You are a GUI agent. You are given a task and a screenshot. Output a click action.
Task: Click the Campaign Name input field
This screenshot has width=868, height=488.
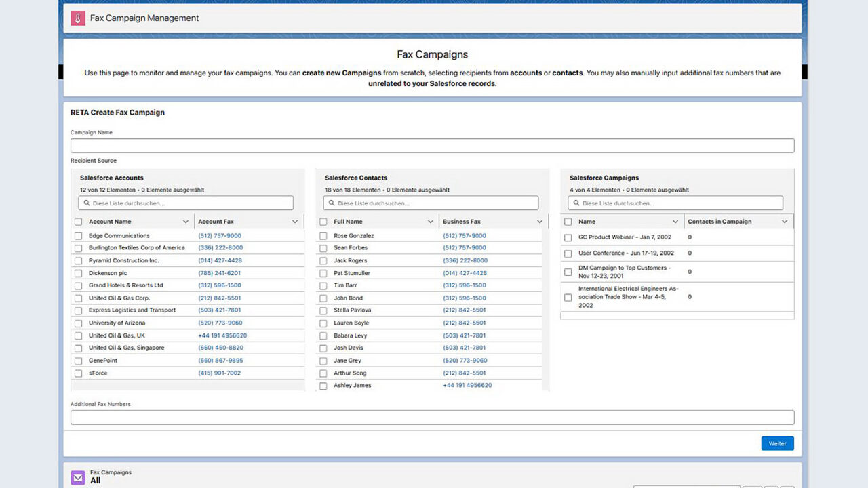[432, 145]
